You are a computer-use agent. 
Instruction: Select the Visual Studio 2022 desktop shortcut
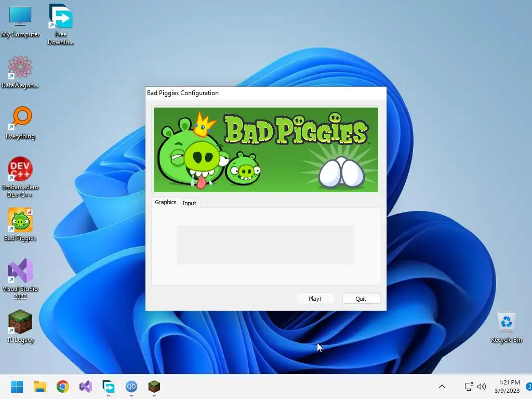pos(20,279)
